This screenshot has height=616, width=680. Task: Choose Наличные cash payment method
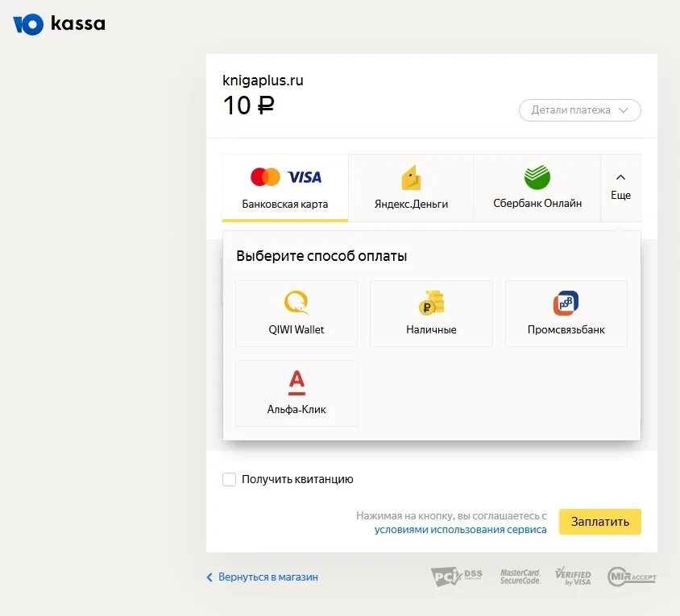coord(431,313)
